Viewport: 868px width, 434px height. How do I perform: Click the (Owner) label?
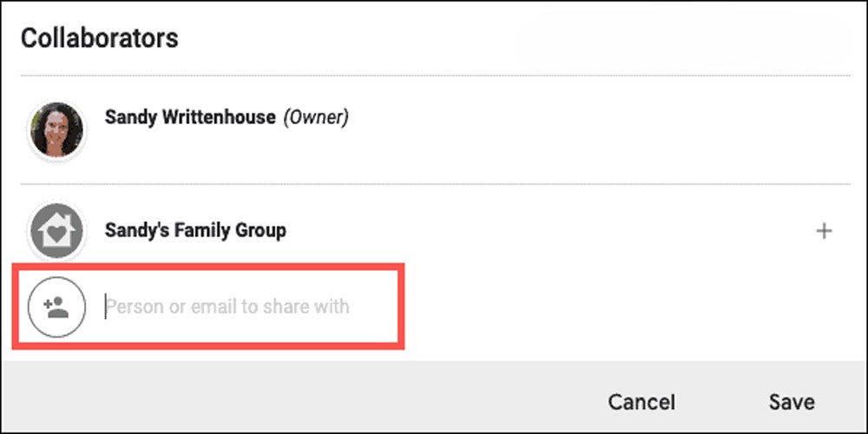[316, 117]
